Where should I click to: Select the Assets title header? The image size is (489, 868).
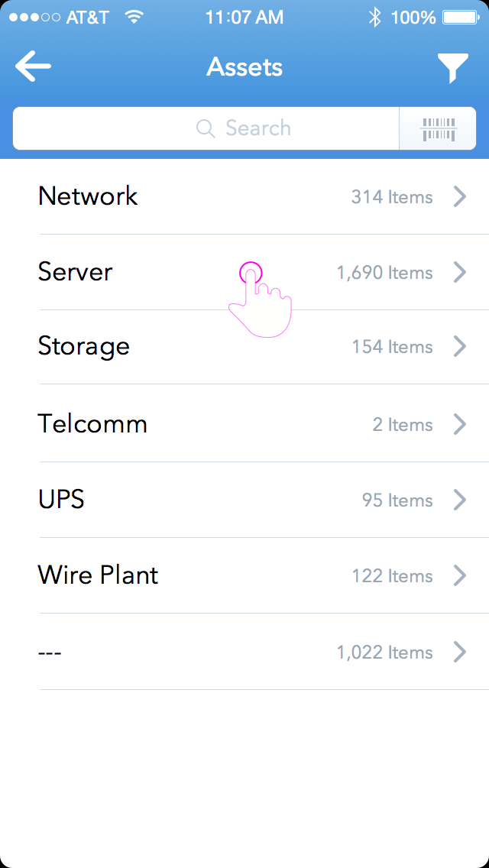coord(244,66)
